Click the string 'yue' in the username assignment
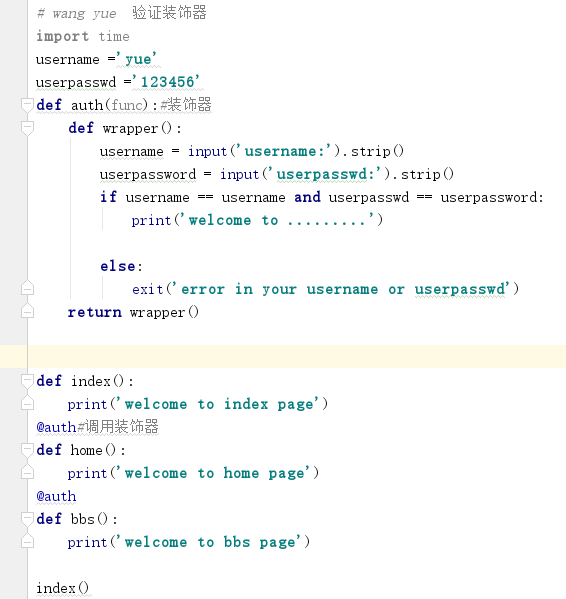This screenshot has height=599, width=566. click(x=137, y=59)
